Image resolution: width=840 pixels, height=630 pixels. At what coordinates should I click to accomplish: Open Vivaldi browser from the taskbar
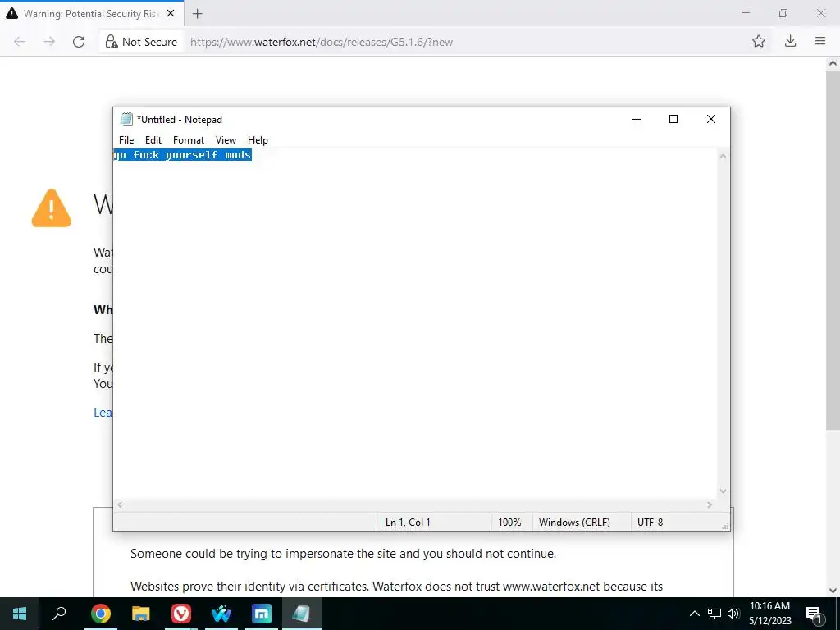coord(181,614)
